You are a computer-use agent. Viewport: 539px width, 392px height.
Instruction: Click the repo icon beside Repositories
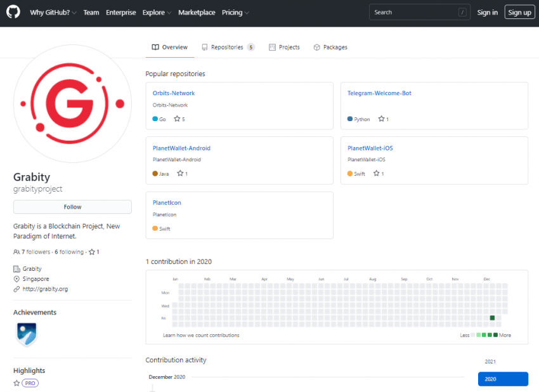(205, 47)
